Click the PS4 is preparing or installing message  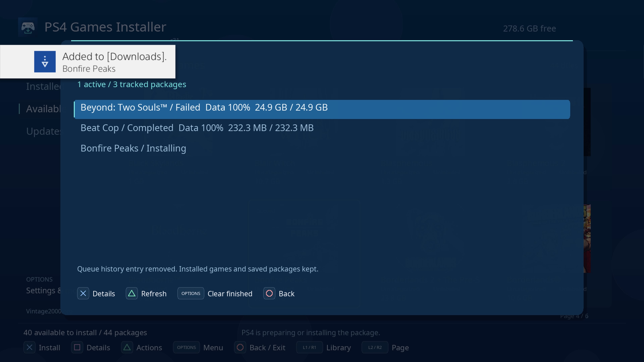pos(310,333)
